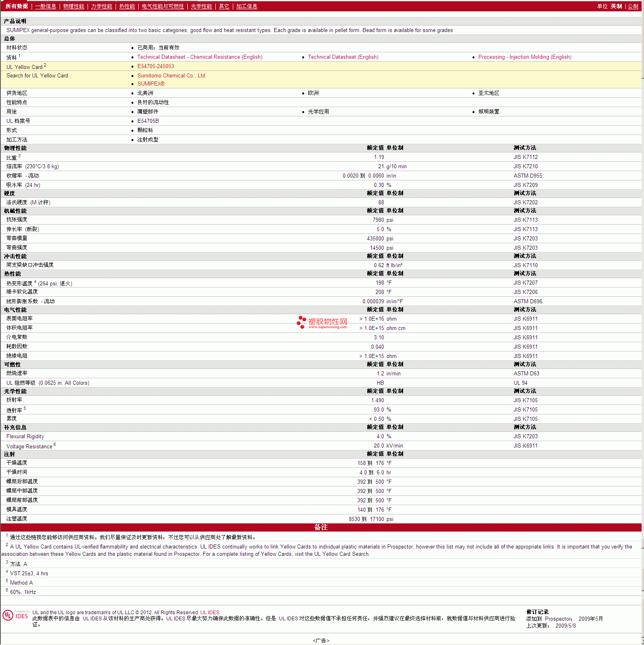Click the Flexural Rigidity row label
Image resolution: width=644 pixels, height=645 pixels.
[x=25, y=437]
